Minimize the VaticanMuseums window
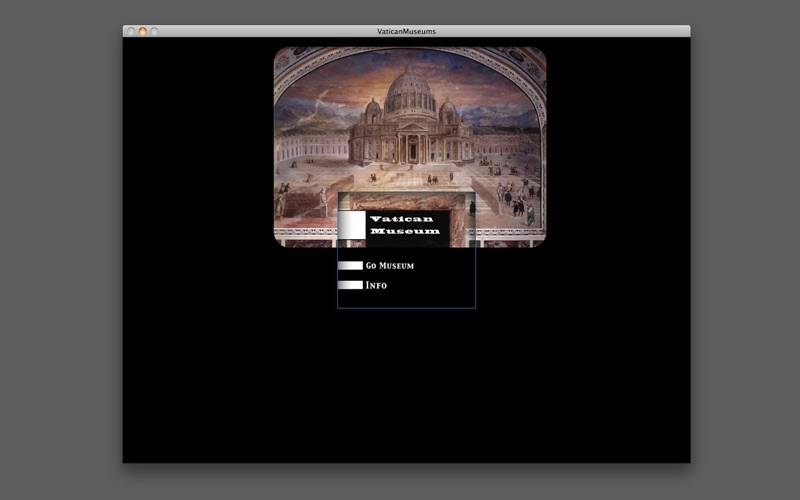 point(143,31)
